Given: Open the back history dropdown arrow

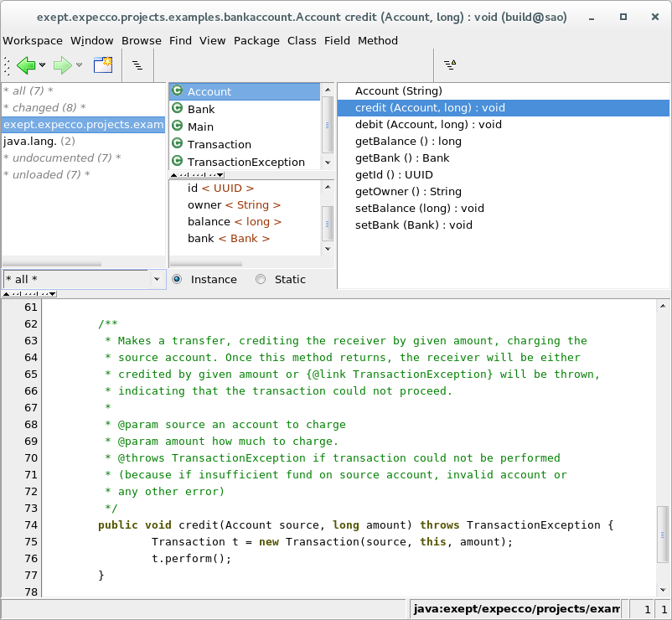Looking at the screenshot, I should click(43, 65).
